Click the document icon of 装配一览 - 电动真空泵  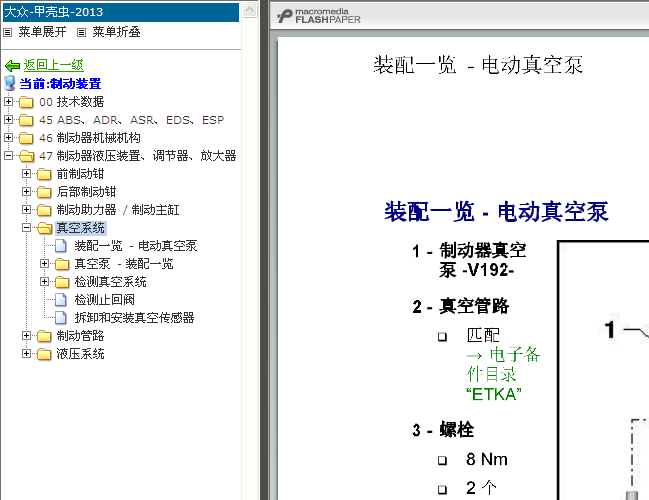(x=60, y=246)
